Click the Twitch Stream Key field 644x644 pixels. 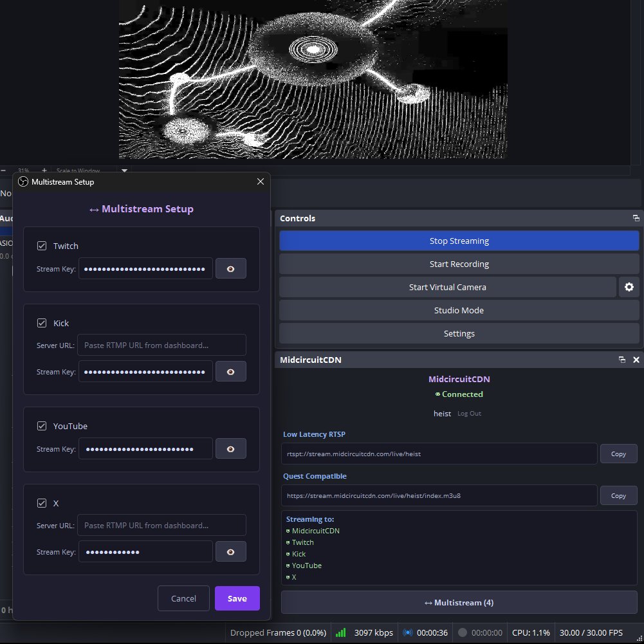(146, 269)
